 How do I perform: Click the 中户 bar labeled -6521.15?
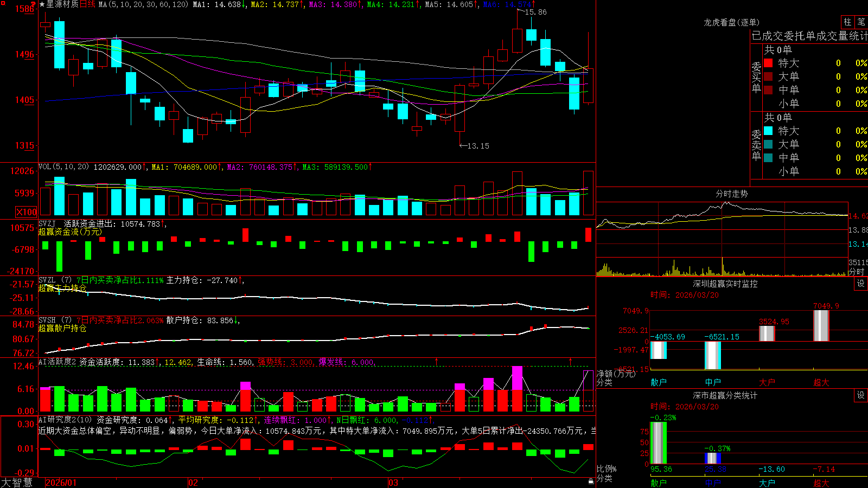(713, 356)
